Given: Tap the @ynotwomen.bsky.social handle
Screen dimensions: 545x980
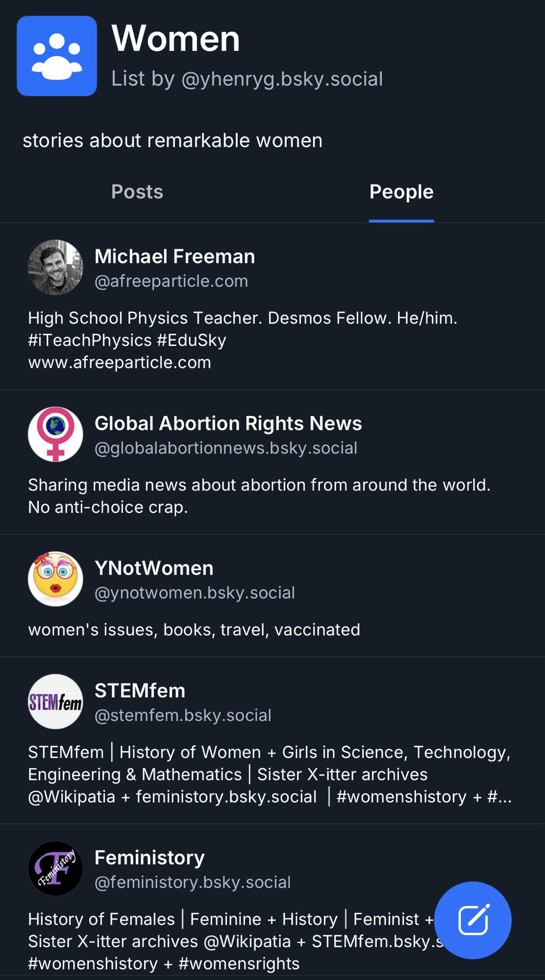Looking at the screenshot, I should 195,593.
